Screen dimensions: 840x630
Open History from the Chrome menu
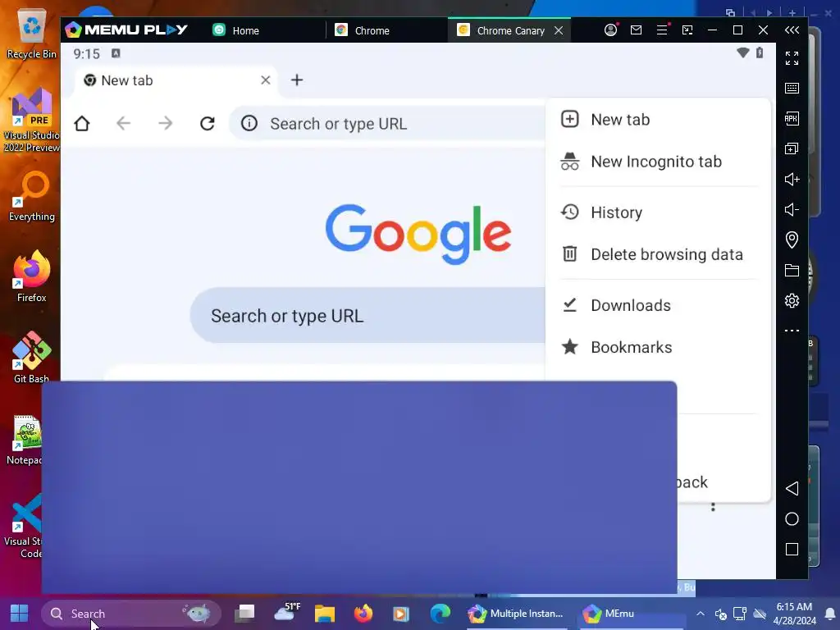659,212
